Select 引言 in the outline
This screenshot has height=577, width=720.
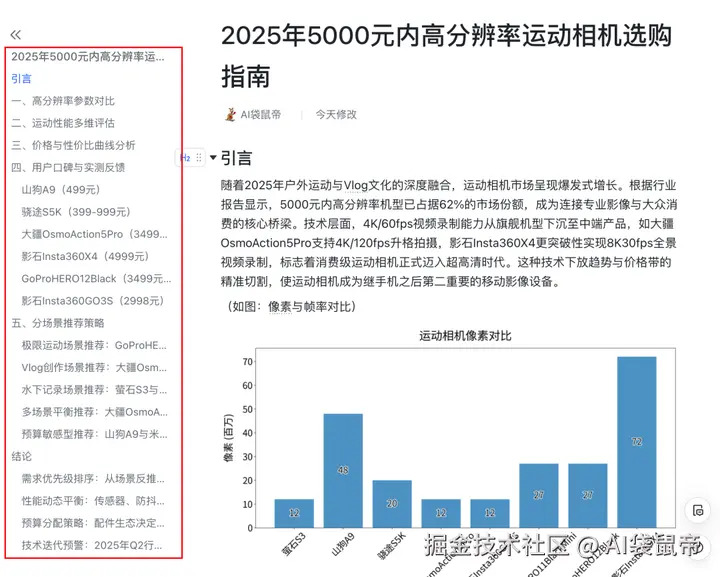(x=21, y=79)
